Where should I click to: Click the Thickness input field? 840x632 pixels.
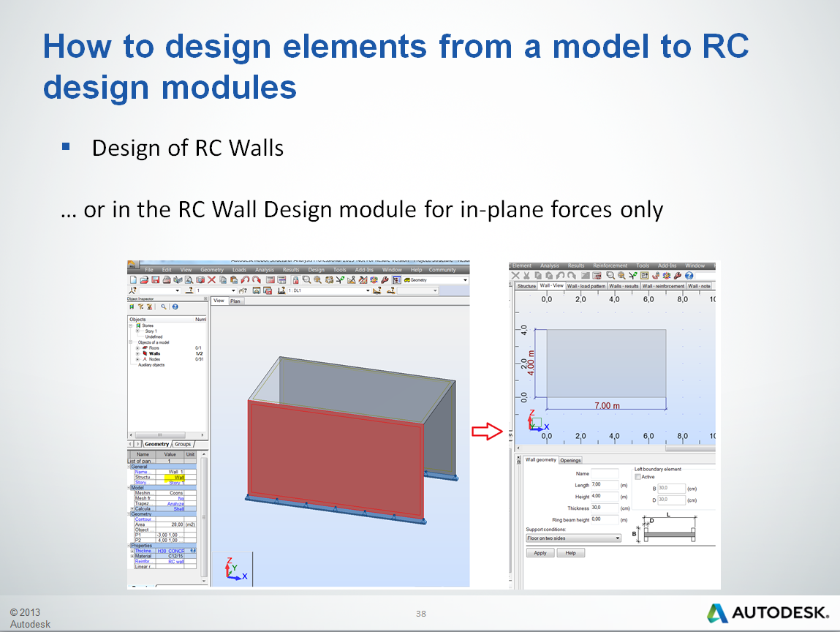pyautogui.click(x=605, y=508)
